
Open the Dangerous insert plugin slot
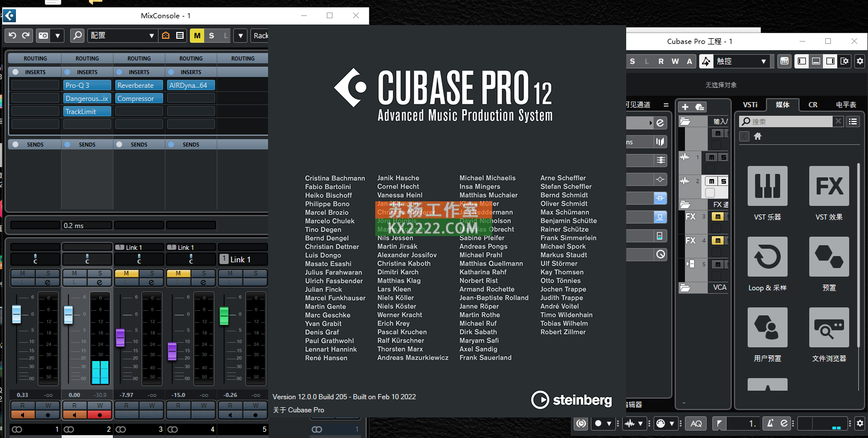coord(87,98)
